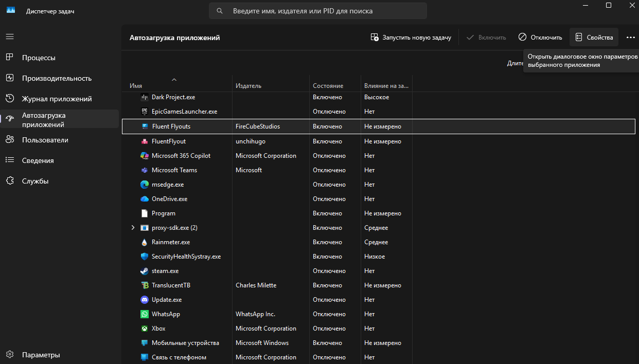The image size is (639, 364).
Task: Click the hamburger navigation menu icon
Action: tap(10, 37)
